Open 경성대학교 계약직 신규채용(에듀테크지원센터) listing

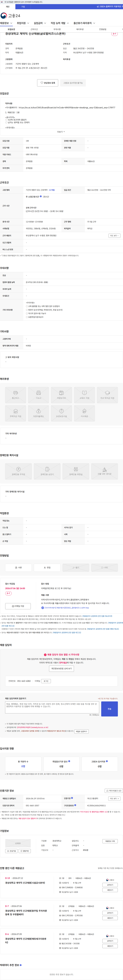[x=26, y=940]
